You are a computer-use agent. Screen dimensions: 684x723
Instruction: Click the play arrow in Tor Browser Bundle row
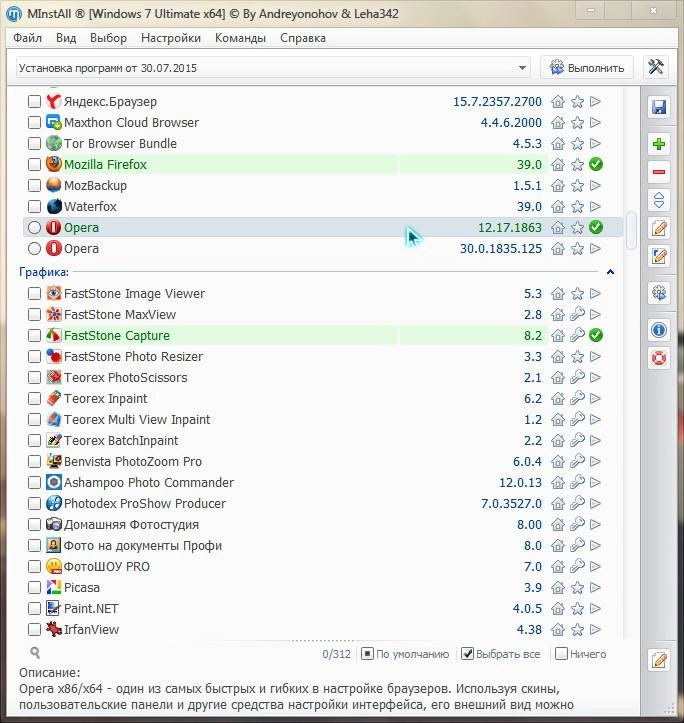595,143
